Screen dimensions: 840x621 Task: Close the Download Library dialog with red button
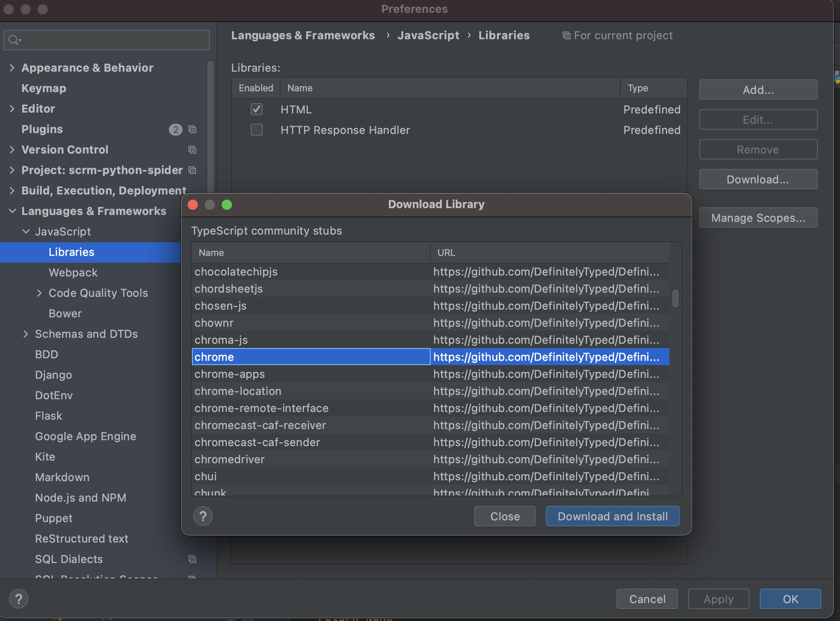pyautogui.click(x=193, y=205)
